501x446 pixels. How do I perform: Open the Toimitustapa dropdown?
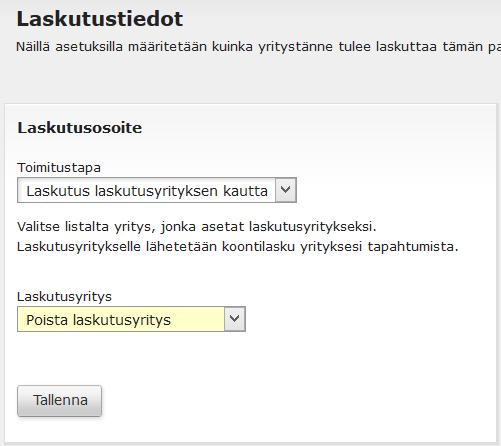[x=157, y=190]
